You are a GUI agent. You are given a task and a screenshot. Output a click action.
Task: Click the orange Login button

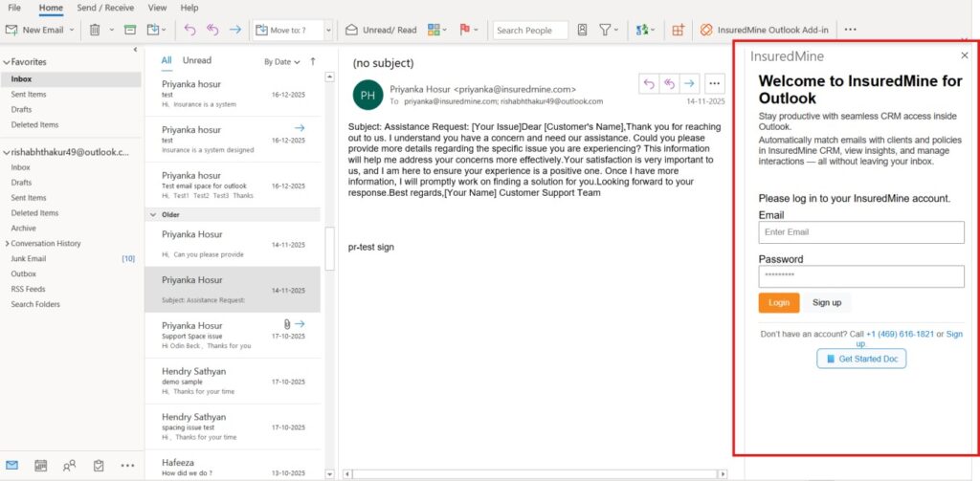(778, 302)
